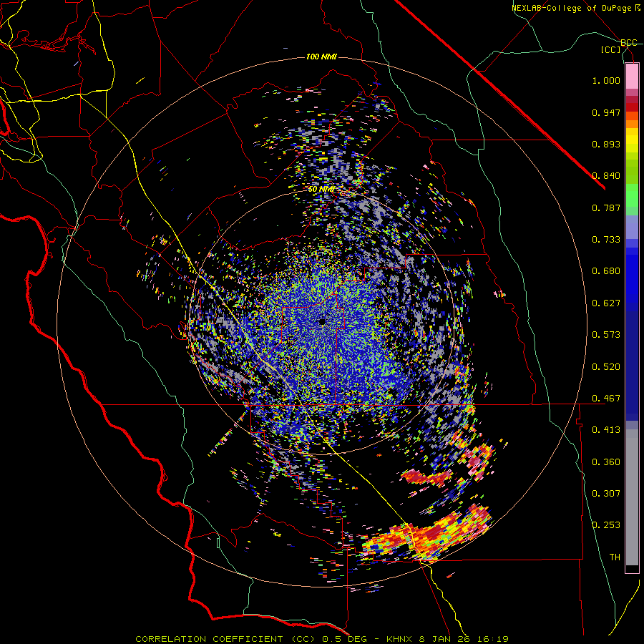Select the 0.520 legend value
The image size is (644, 644).
coord(606,367)
